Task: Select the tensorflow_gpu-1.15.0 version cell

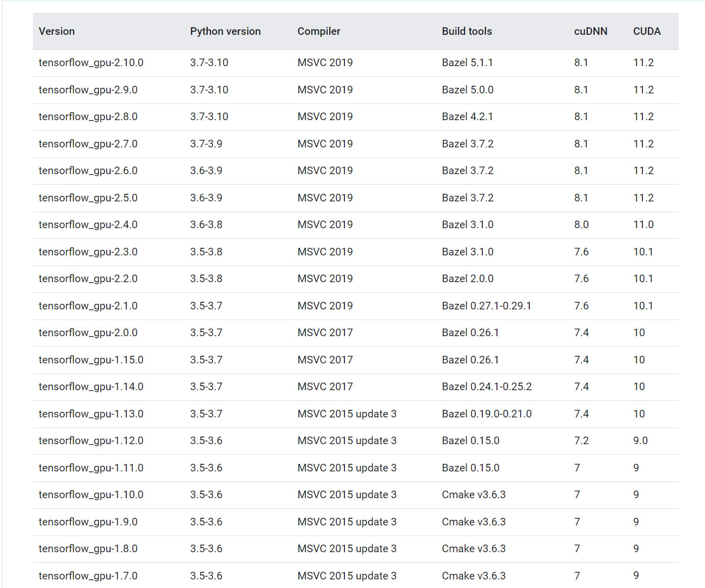Action: pyautogui.click(x=91, y=360)
